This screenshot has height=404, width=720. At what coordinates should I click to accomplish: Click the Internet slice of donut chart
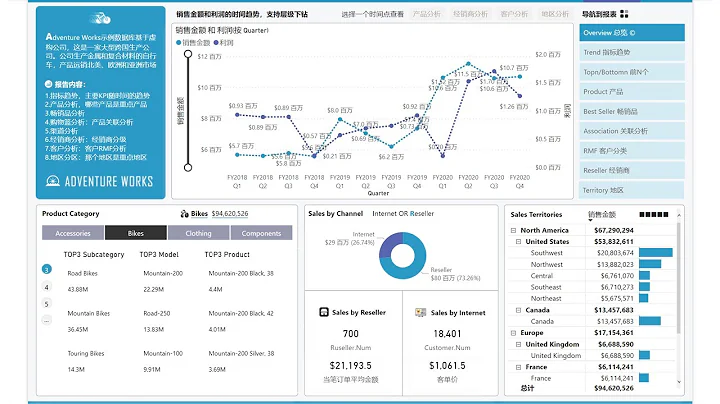[388, 243]
